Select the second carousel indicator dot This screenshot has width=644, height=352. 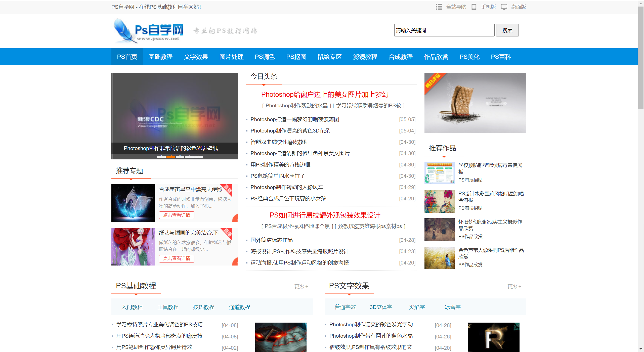click(170, 156)
